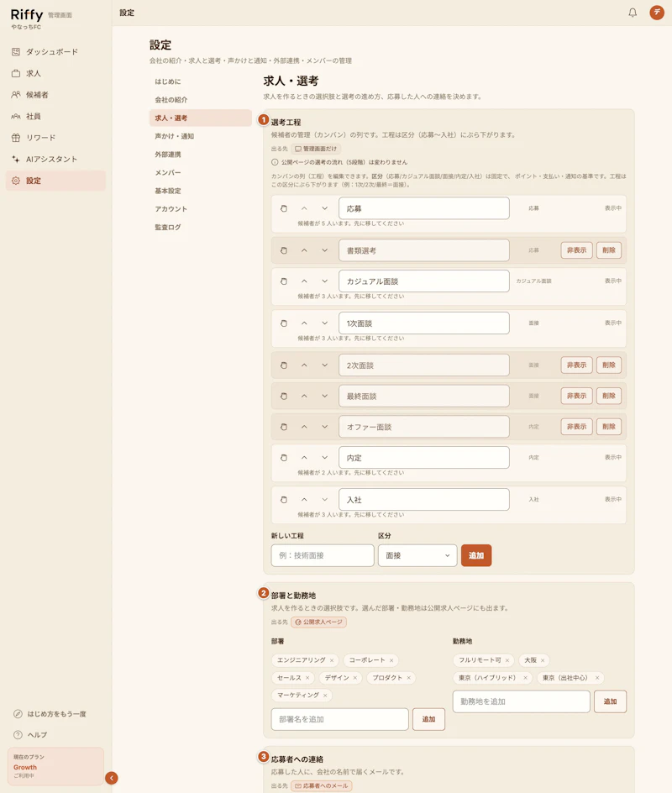Image resolution: width=672 pixels, height=793 pixels.
Task: Click the drag handle icon of the 書類選考 stage
Action: pyautogui.click(x=284, y=250)
